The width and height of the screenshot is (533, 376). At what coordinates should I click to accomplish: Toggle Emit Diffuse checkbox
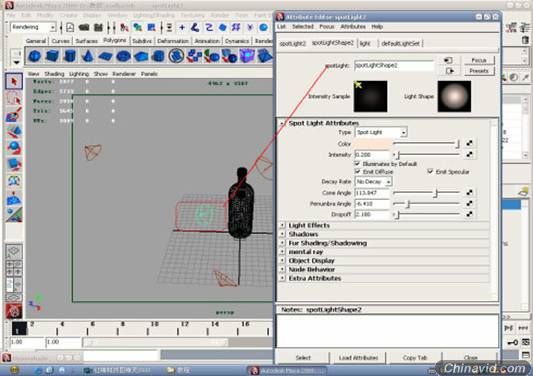[357, 171]
